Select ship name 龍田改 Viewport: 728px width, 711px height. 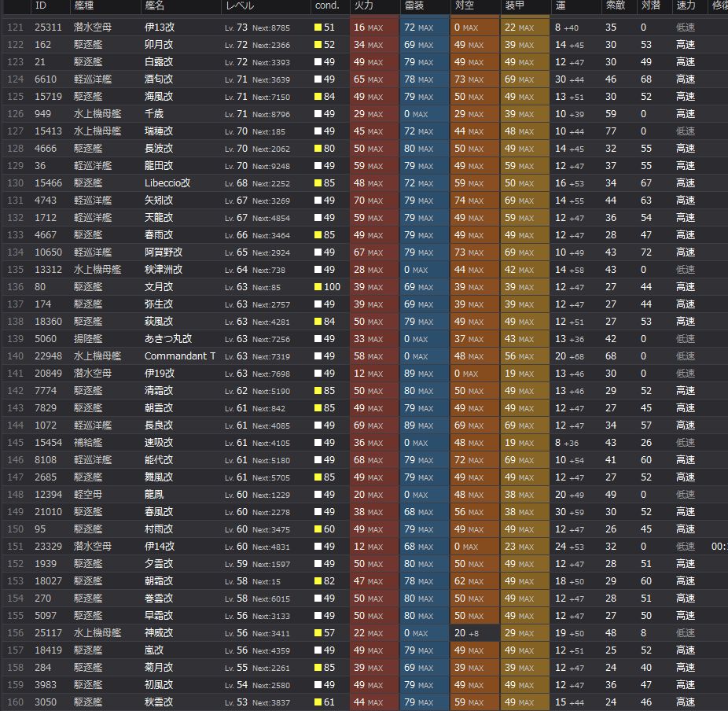coord(159,166)
